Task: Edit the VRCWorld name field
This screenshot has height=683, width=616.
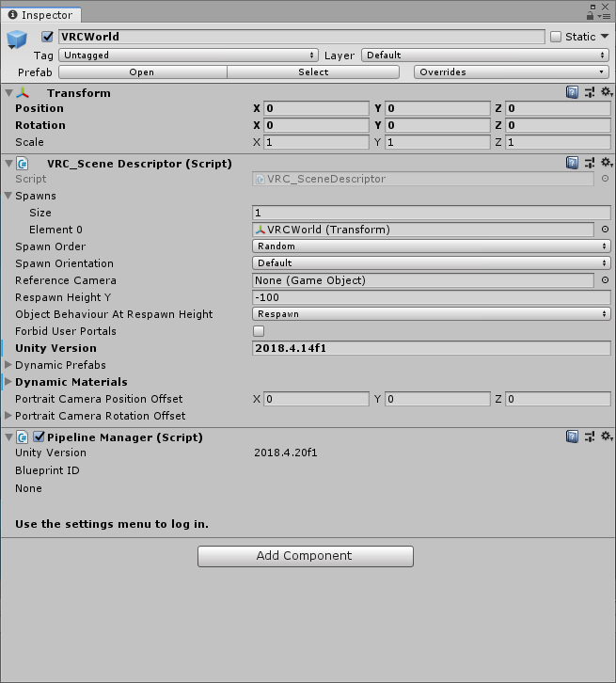Action: click(302, 37)
